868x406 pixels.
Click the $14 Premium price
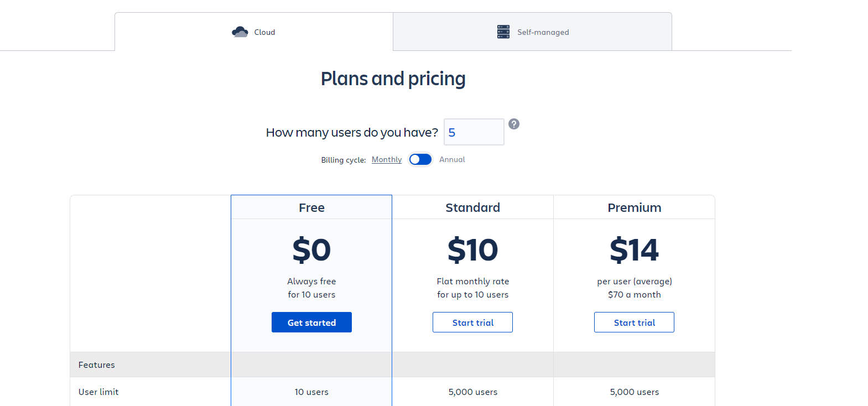pos(634,250)
